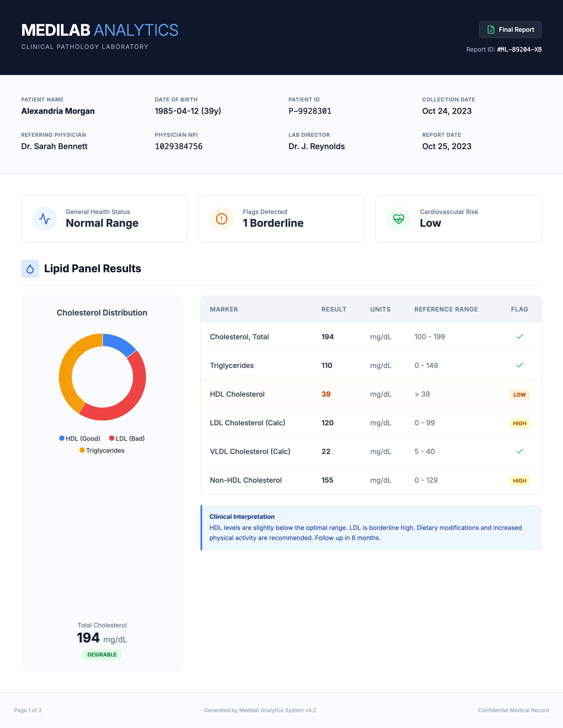Image resolution: width=563 pixels, height=728 pixels.
Task: Click the document check icon in Final Report
Action: 491,30
